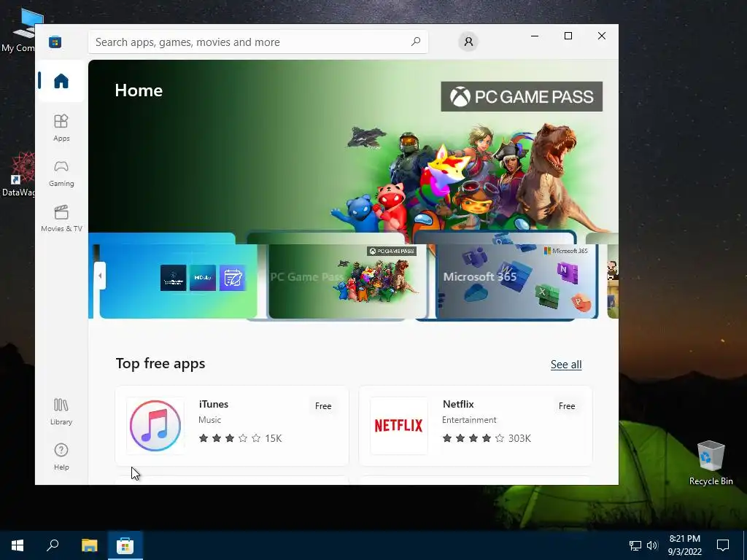Open the Microsoft 365 carousel card

(x=516, y=281)
